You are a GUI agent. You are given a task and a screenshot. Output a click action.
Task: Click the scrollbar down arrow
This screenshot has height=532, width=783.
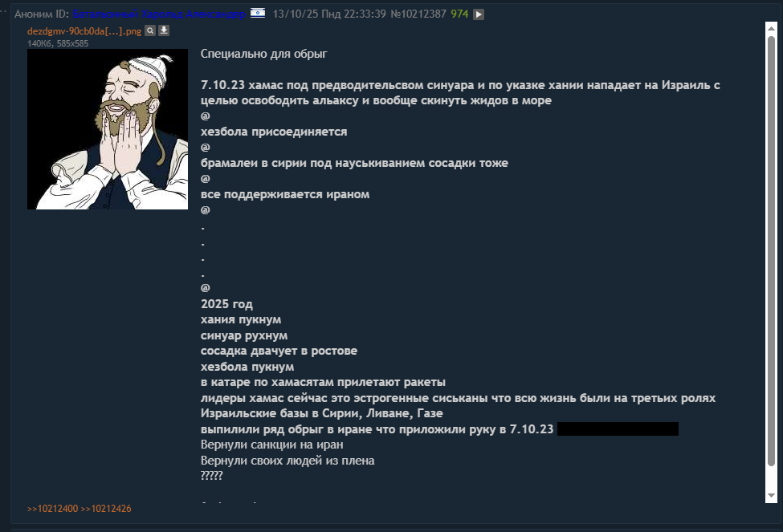(771, 496)
